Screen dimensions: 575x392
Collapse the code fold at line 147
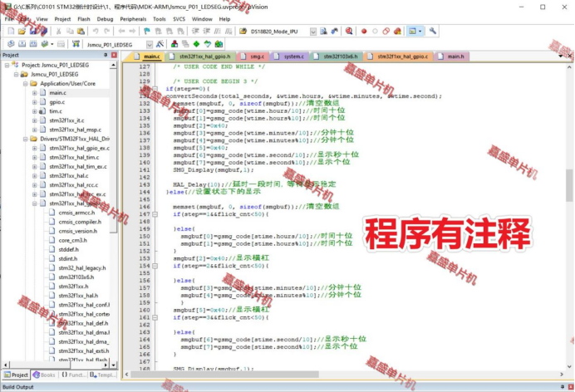[x=155, y=214]
